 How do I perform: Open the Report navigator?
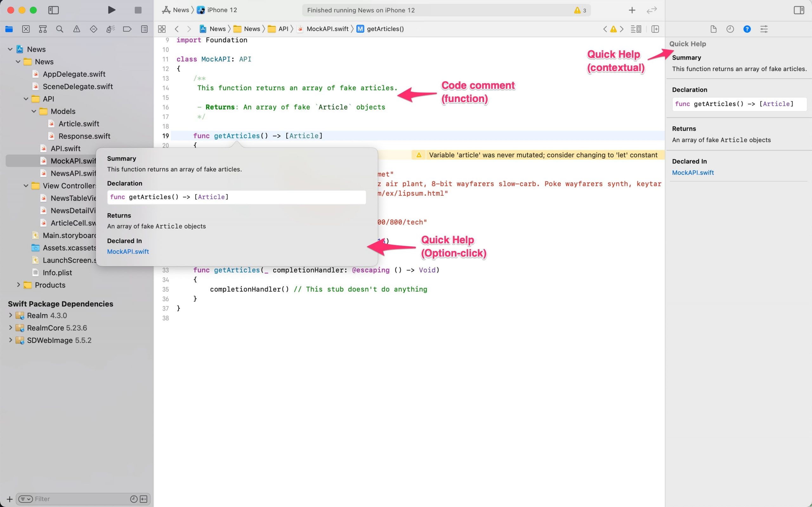(144, 29)
